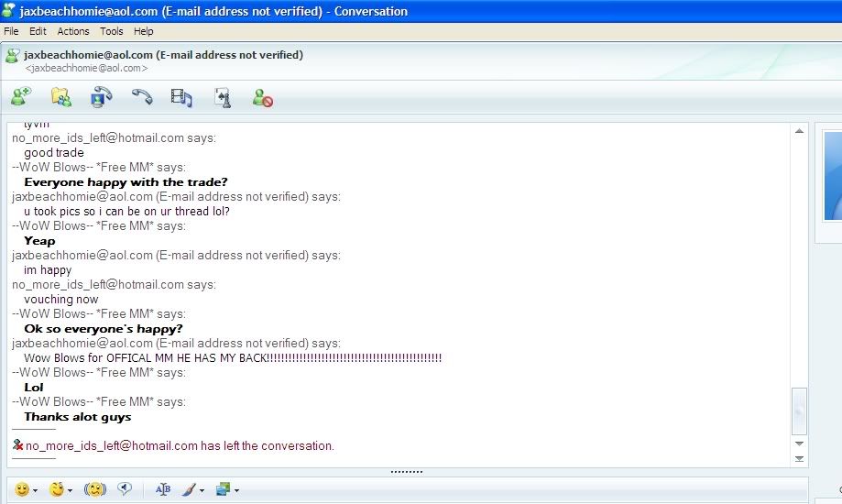The height and width of the screenshot is (504, 842).
Task: Click the voice clip icon
Action: coord(125,489)
